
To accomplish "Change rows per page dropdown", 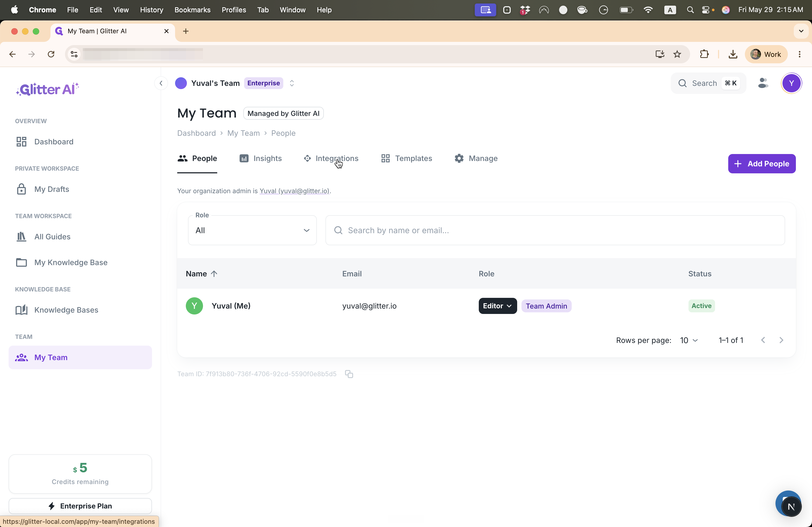I will (689, 340).
